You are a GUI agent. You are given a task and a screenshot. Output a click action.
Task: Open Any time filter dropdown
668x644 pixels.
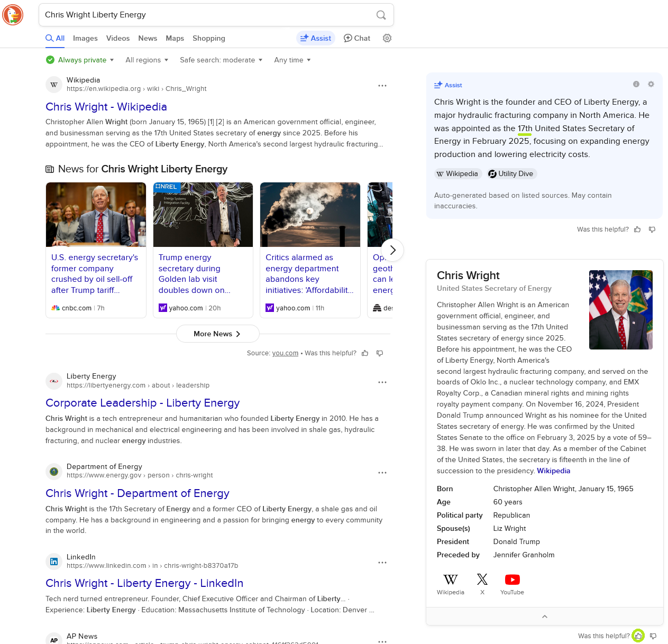(x=292, y=60)
